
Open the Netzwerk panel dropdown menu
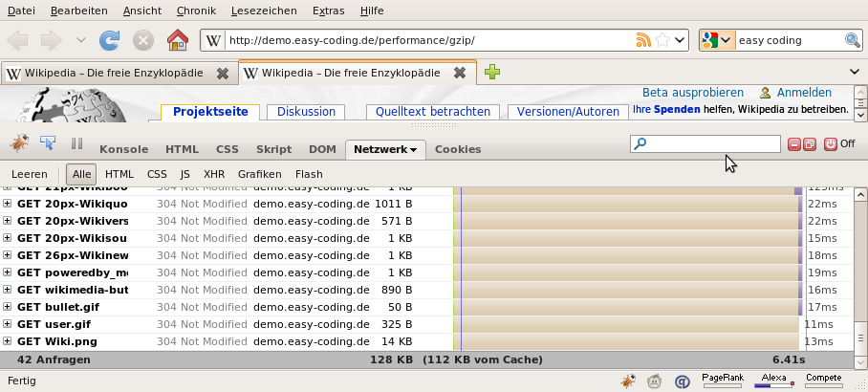tap(413, 150)
